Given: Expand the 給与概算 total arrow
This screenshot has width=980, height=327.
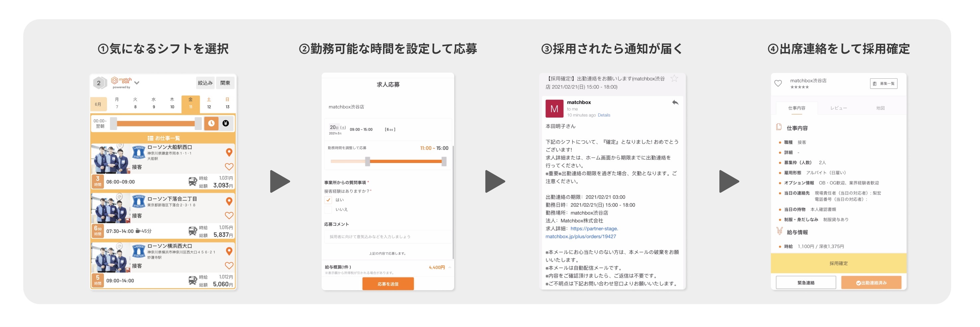Looking at the screenshot, I should coord(450,267).
